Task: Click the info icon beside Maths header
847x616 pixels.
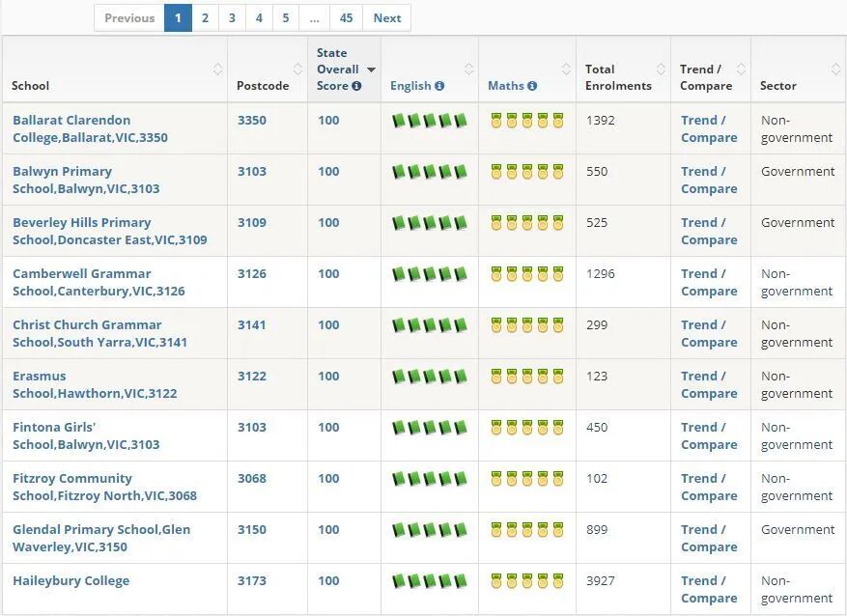Action: click(x=532, y=86)
